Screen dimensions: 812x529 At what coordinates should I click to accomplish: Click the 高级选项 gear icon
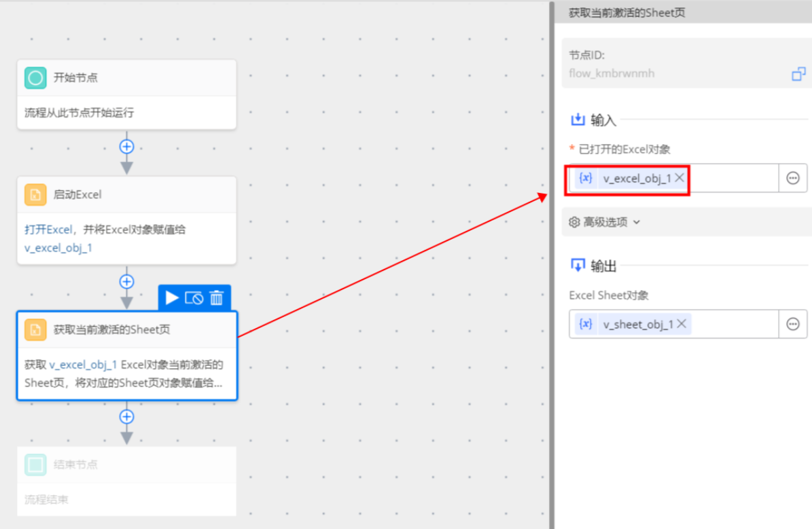(x=574, y=222)
